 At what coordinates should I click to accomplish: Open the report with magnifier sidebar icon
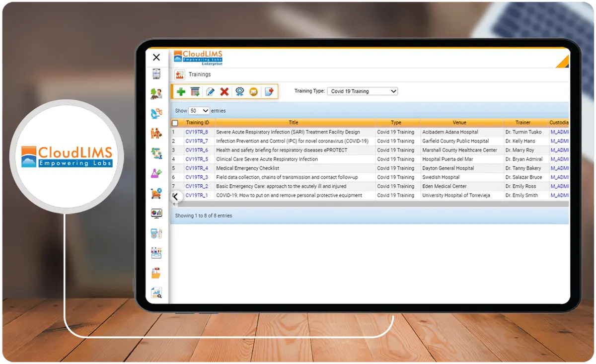156,292
